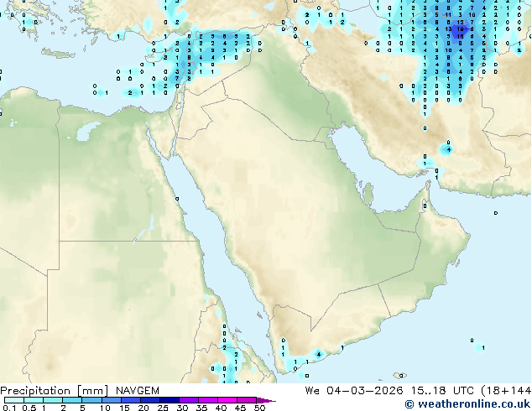Select the 30–35 mm legend color box

(188, 400)
